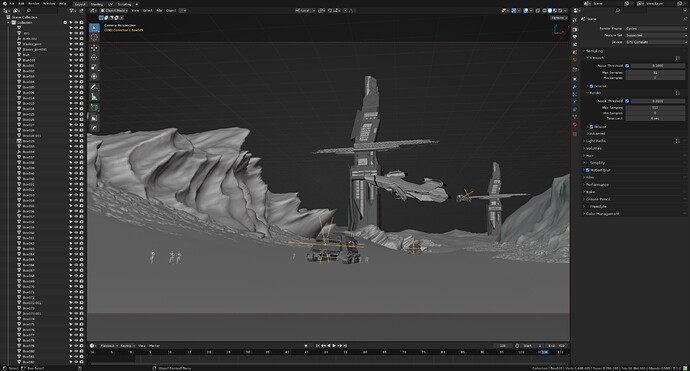The image size is (690, 371).
Task: Toggle Render Noise Threshold checkbox
Action: [627, 101]
